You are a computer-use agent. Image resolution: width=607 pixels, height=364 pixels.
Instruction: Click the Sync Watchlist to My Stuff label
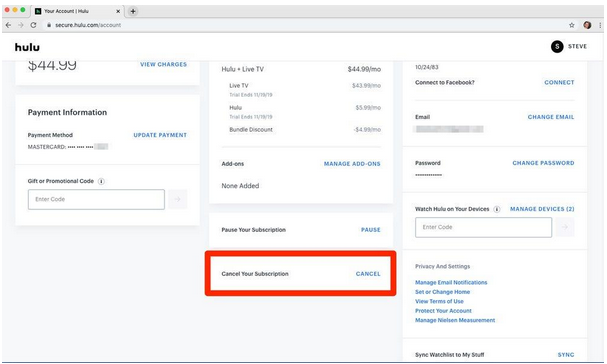click(x=449, y=355)
